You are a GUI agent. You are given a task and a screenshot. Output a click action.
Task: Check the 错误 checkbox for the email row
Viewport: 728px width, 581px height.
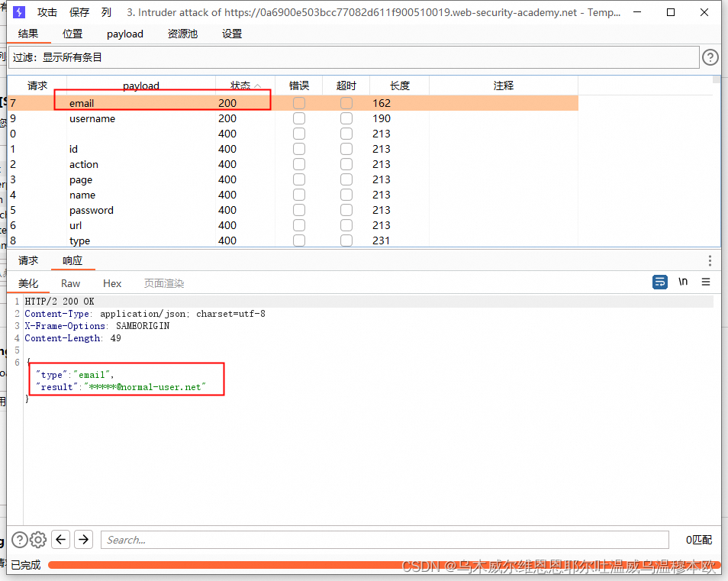tap(298, 103)
